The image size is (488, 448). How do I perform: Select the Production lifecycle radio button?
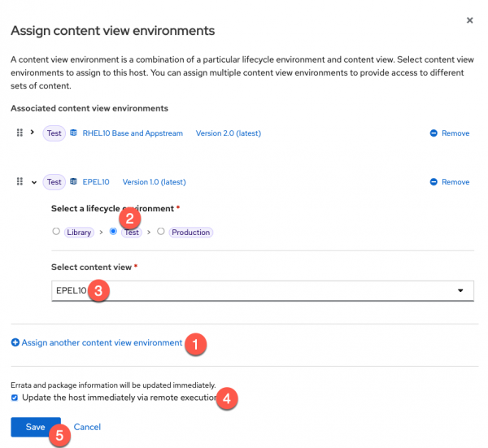pos(160,231)
